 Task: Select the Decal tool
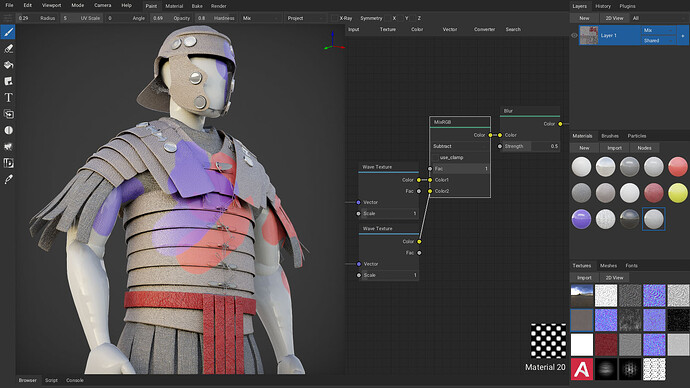coord(8,81)
